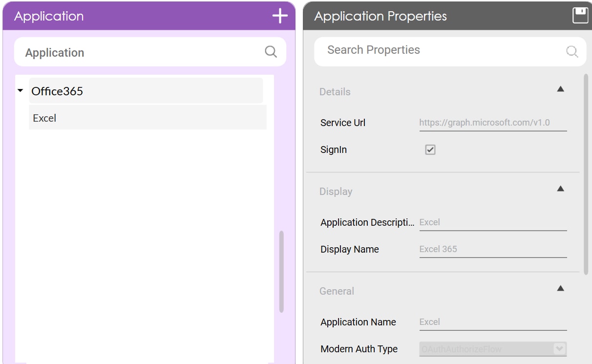Save application properties via the floppy disk icon

tap(580, 16)
